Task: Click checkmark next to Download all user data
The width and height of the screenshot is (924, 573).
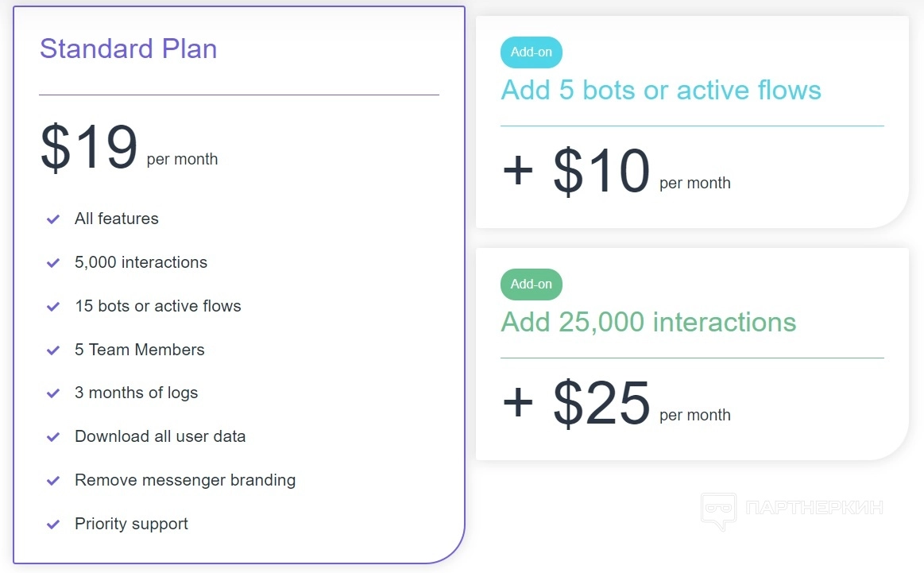Action: point(53,437)
